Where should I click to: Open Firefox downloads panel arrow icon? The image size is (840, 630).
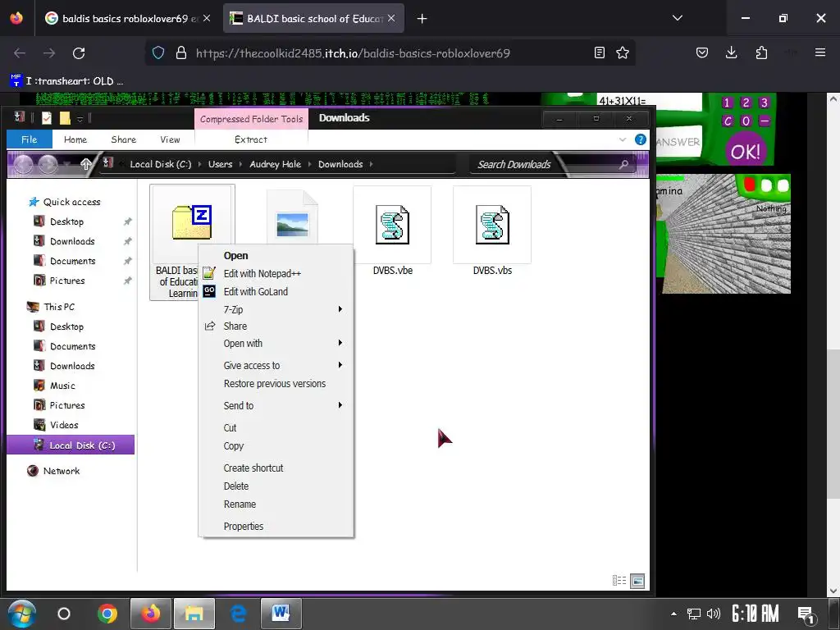[731, 52]
